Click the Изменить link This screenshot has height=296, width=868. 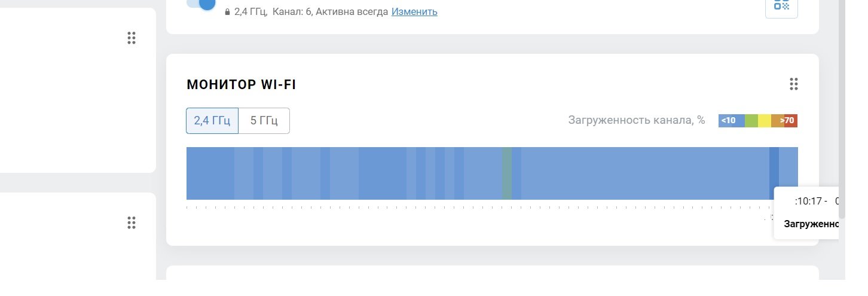pos(414,11)
